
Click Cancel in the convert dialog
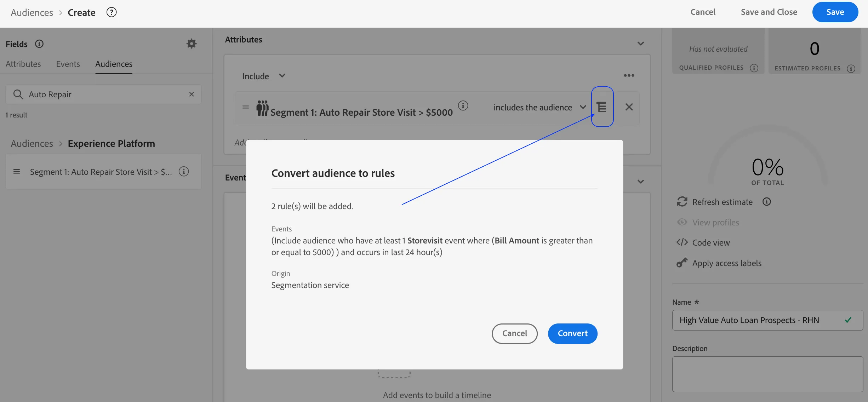(x=515, y=333)
